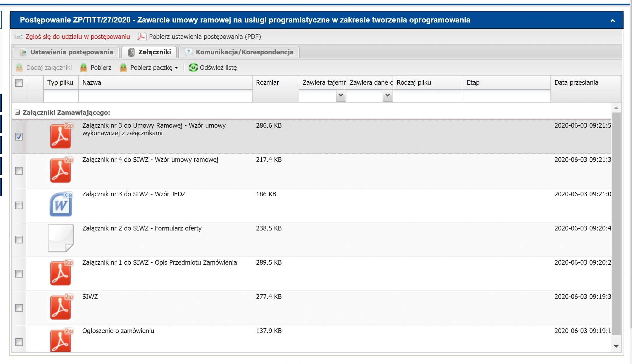Collapse the Postępowanie panel using header arrow
The height and width of the screenshot is (364, 632).
click(613, 20)
